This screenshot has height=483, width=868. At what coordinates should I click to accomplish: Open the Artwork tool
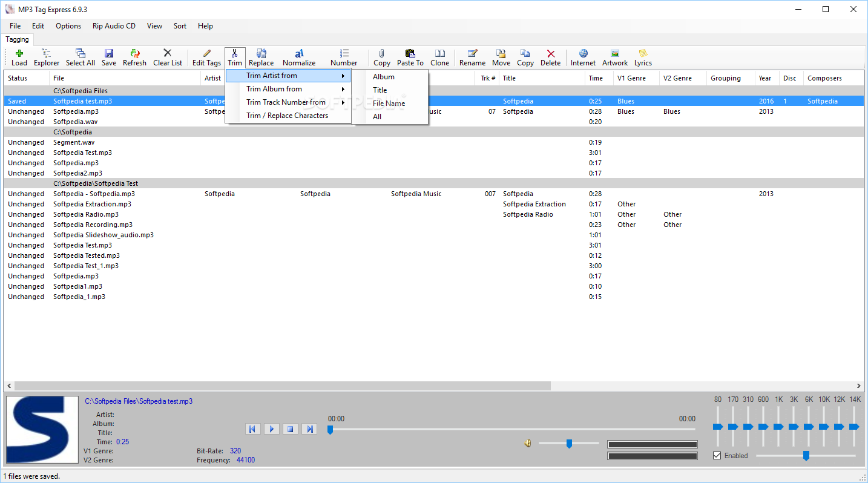coord(615,57)
